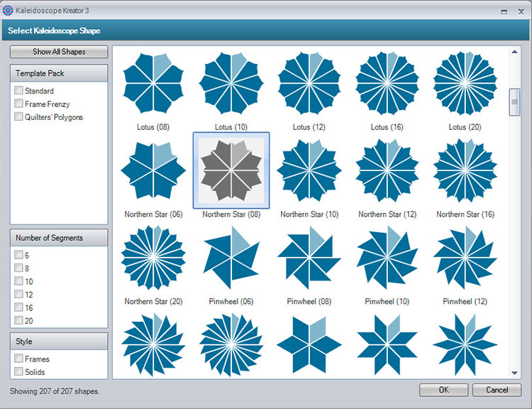
Task: Check the Frame Frenzy template pack
Action: [18, 103]
